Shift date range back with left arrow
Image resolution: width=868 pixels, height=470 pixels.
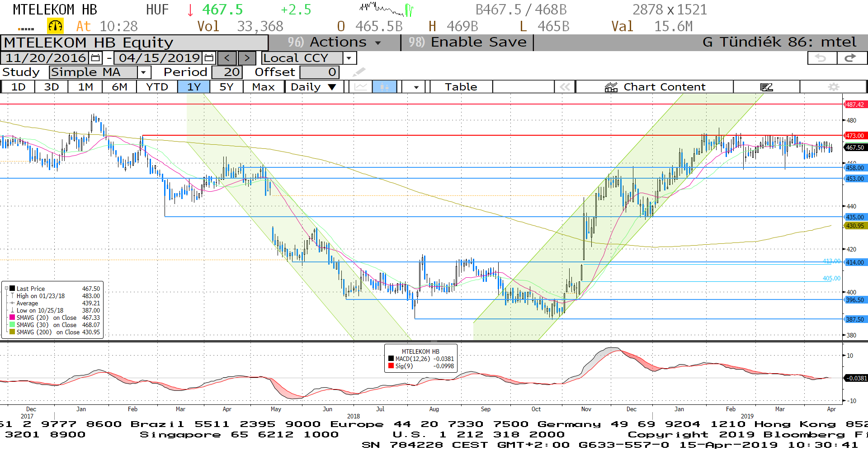pyautogui.click(x=227, y=58)
